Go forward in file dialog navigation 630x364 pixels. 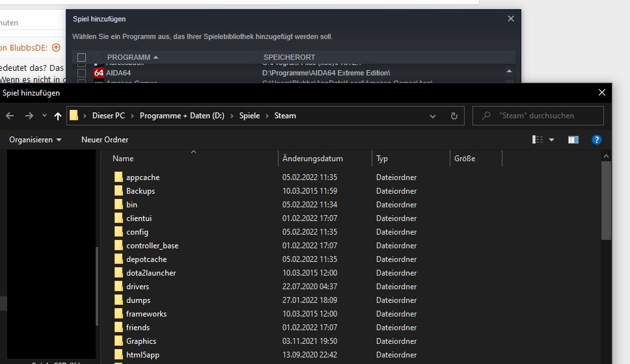tap(29, 116)
